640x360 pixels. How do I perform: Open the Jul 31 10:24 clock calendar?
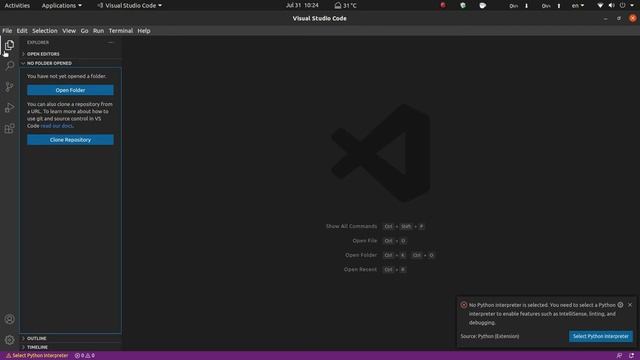pyautogui.click(x=302, y=6)
